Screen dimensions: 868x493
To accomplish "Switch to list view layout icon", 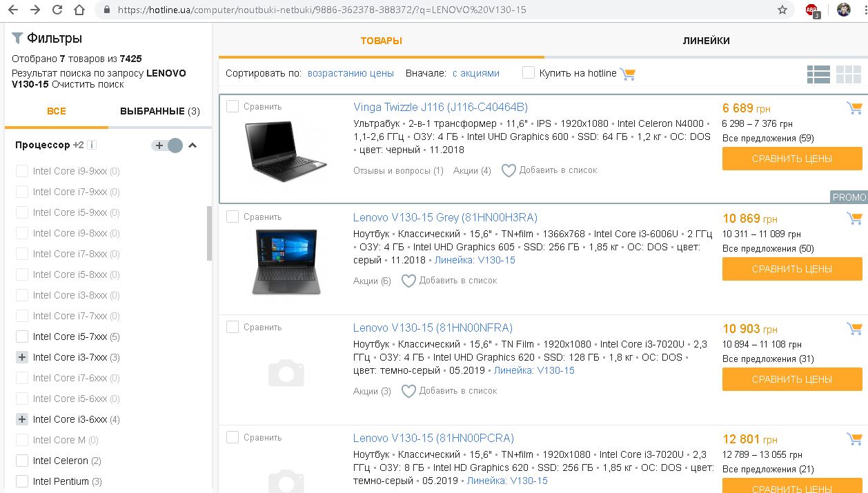I will [818, 74].
